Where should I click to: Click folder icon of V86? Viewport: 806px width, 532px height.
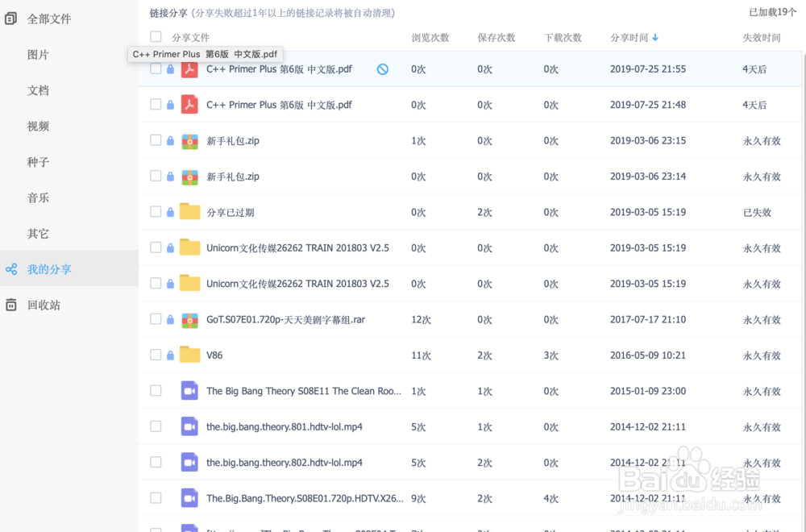(x=189, y=355)
